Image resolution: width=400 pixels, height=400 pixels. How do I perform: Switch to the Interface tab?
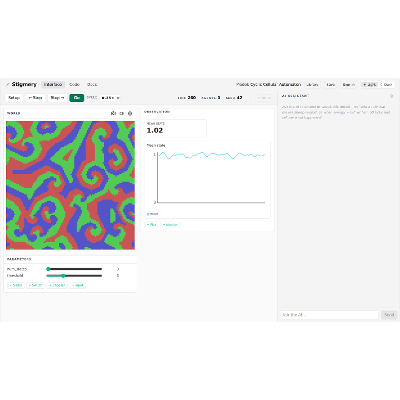pos(53,85)
